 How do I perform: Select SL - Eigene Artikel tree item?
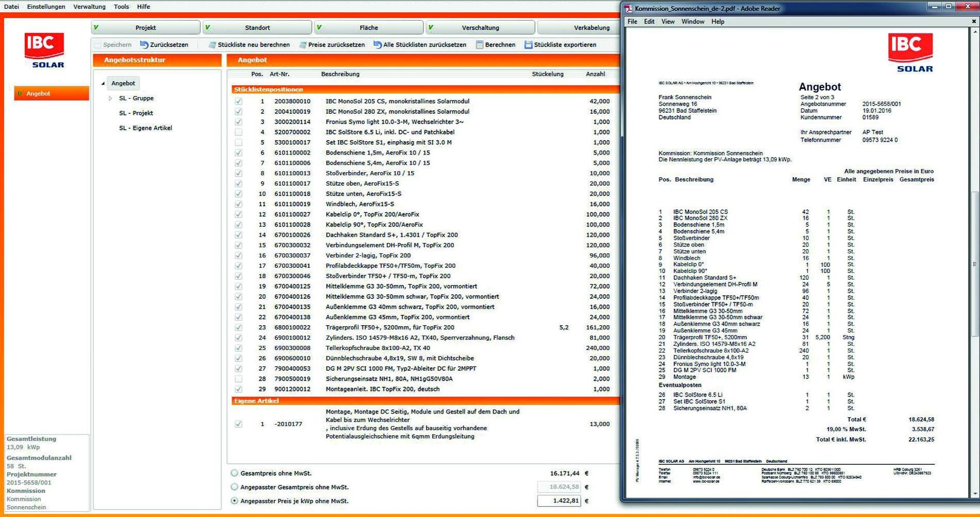coord(145,128)
